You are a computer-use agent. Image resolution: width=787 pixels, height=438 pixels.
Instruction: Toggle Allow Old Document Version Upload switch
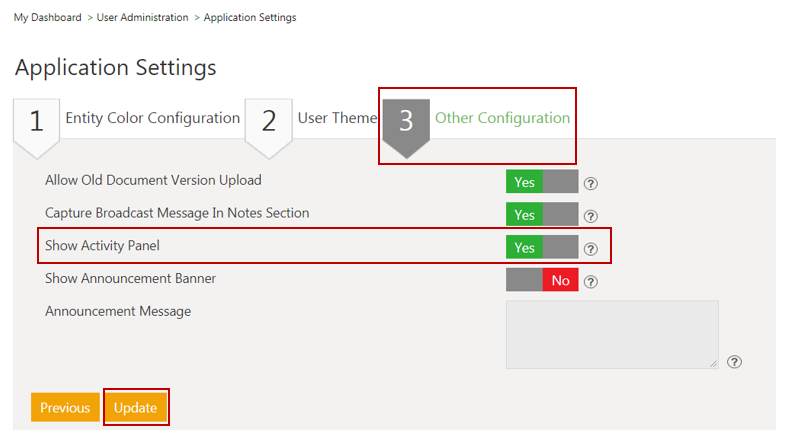pos(542,182)
